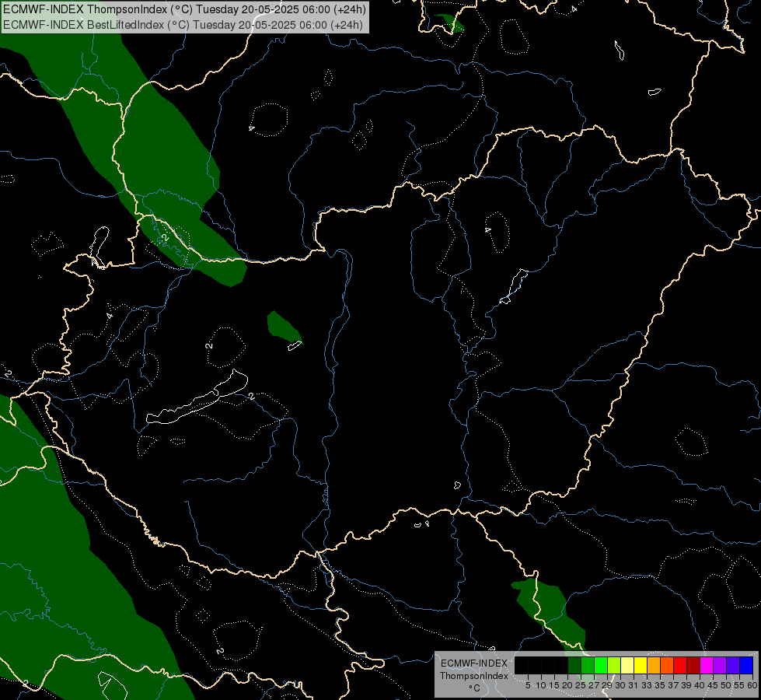This screenshot has height=700, width=761.
Task: Click the legend tick label '29'
Action: click(x=606, y=685)
